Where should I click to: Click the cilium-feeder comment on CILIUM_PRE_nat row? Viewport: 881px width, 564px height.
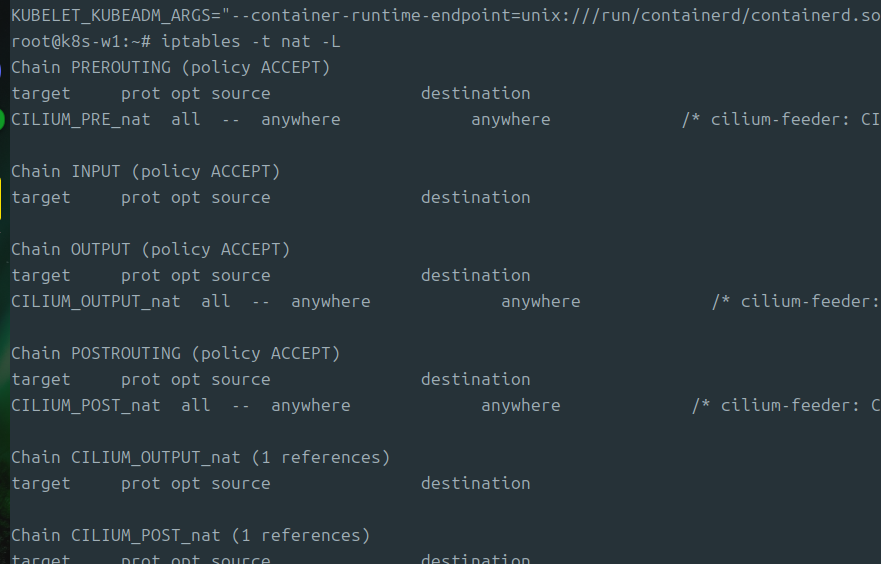781,120
